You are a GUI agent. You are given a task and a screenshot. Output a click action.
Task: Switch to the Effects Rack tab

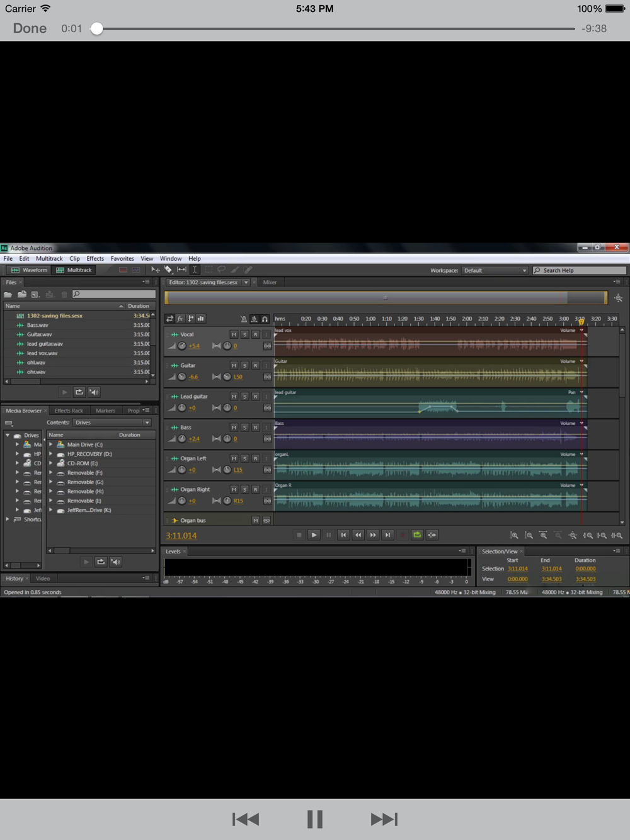[69, 411]
